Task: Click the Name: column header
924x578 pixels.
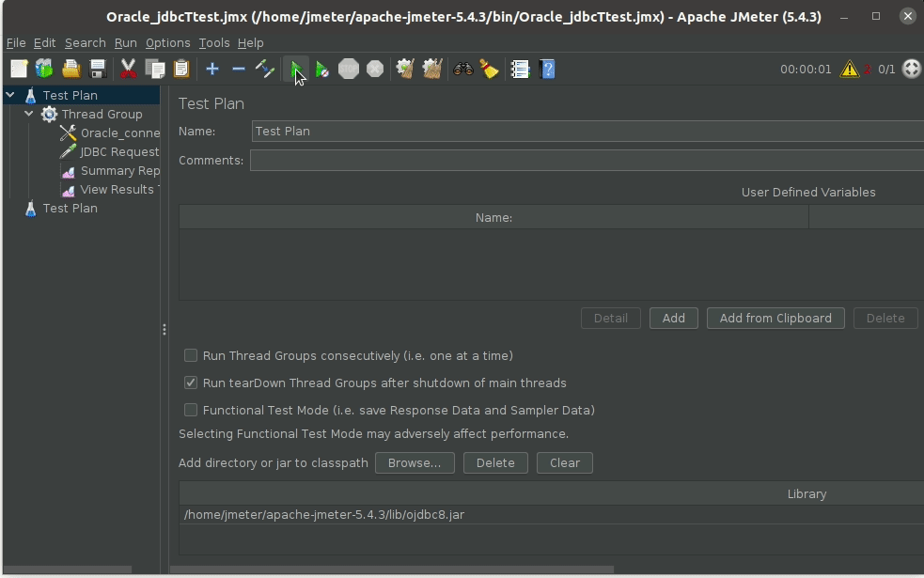Action: pyautogui.click(x=493, y=217)
